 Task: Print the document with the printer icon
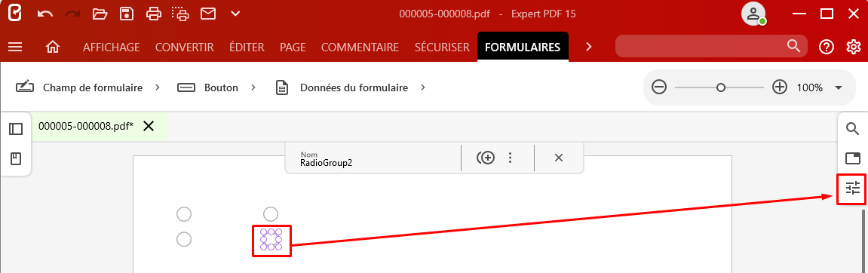click(154, 14)
